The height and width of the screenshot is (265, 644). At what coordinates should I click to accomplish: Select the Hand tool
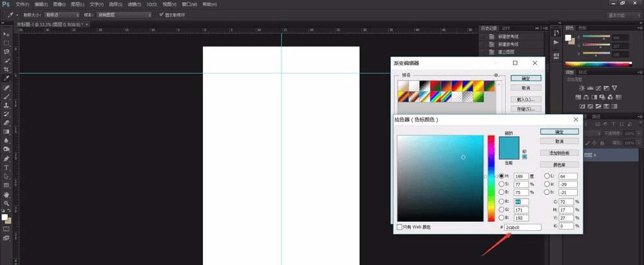click(6, 193)
